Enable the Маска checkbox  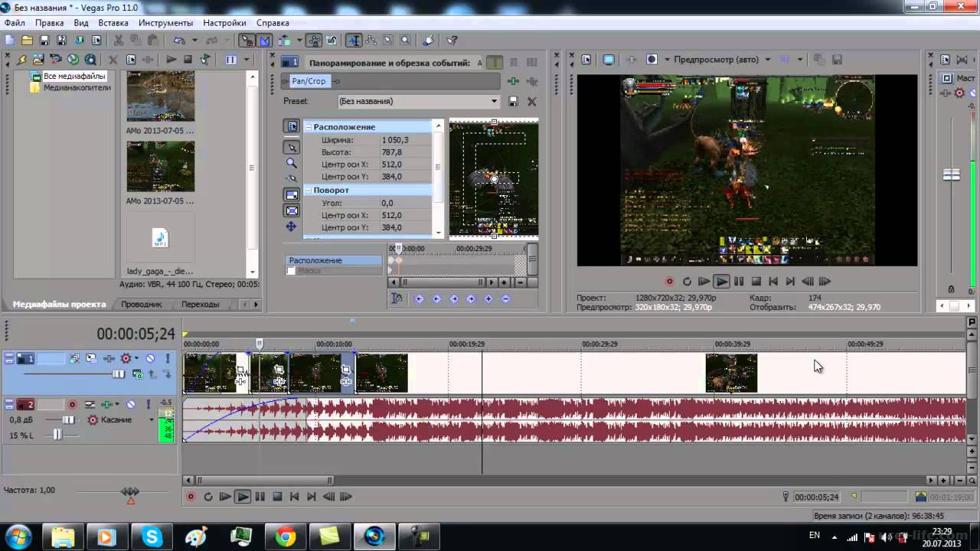291,271
